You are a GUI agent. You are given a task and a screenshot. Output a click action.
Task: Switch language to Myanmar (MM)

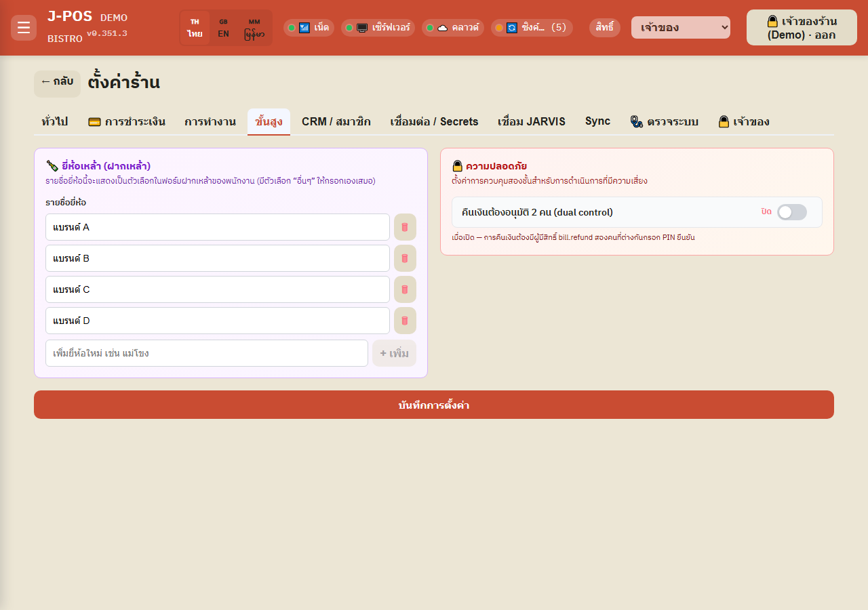(254, 28)
